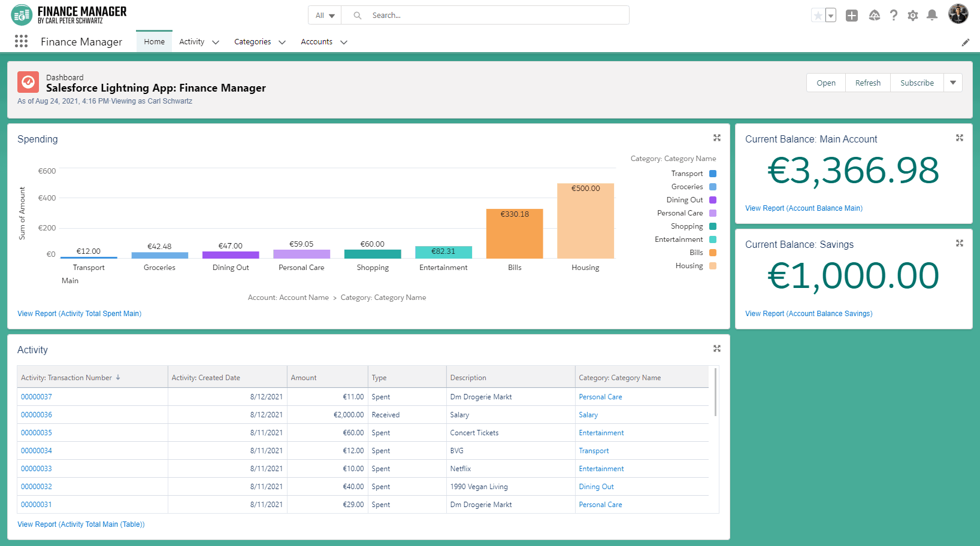This screenshot has height=546, width=980.
Task: Open transaction 00000031
Action: coord(37,505)
